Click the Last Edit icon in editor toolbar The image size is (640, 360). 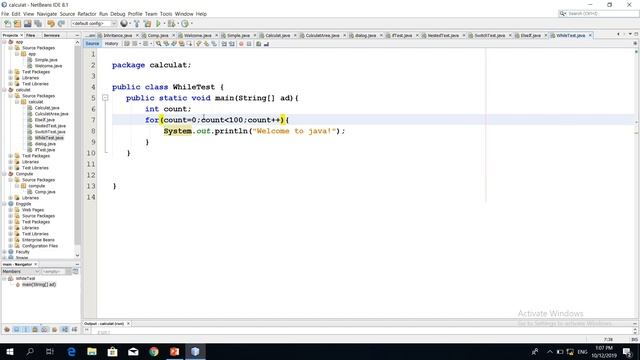coord(127,44)
